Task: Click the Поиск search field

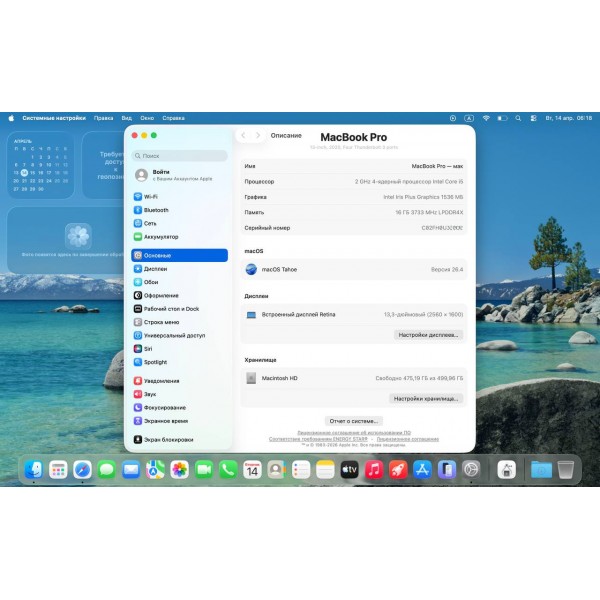Action: click(180, 156)
